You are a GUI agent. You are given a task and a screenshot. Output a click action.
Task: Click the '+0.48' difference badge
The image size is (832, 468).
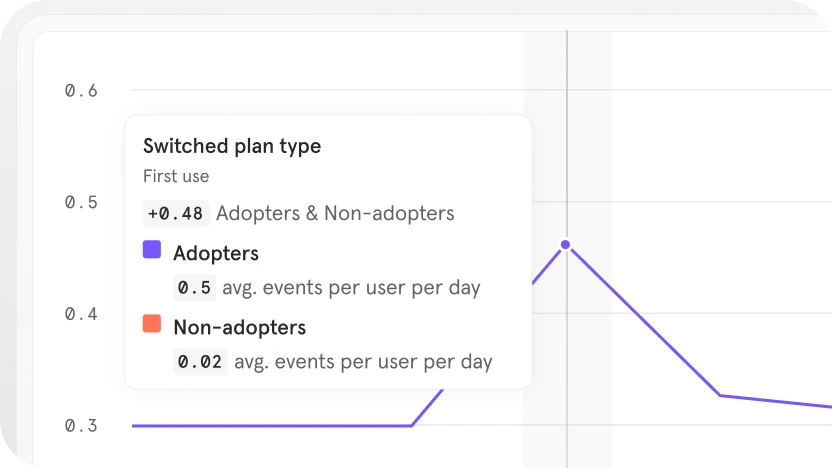176,213
